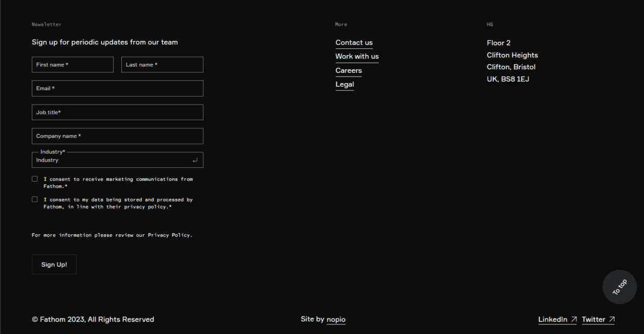This screenshot has height=334, width=644.
Task: Open the Contact us link
Action: (354, 43)
